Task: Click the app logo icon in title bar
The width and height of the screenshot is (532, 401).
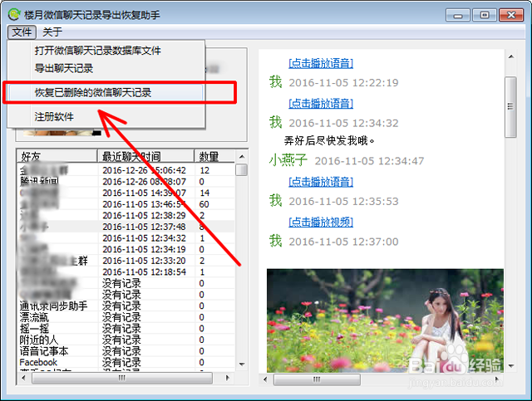Action: [14, 15]
